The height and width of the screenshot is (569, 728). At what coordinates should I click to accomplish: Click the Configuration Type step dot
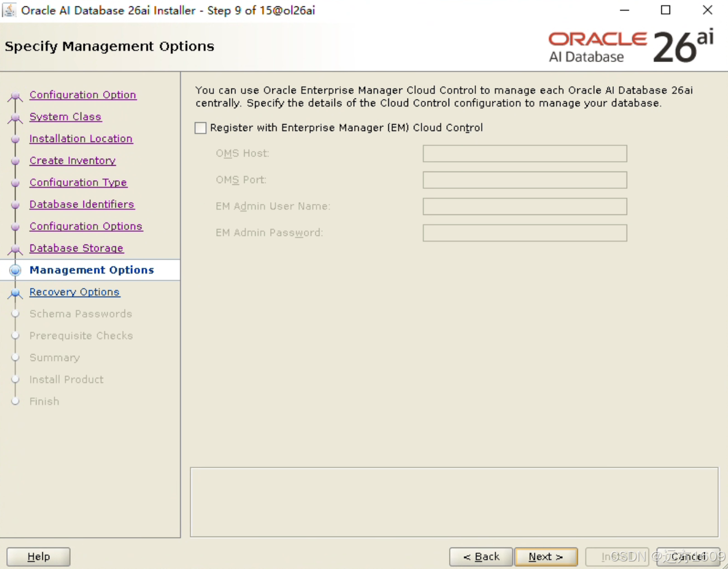pos(16,184)
